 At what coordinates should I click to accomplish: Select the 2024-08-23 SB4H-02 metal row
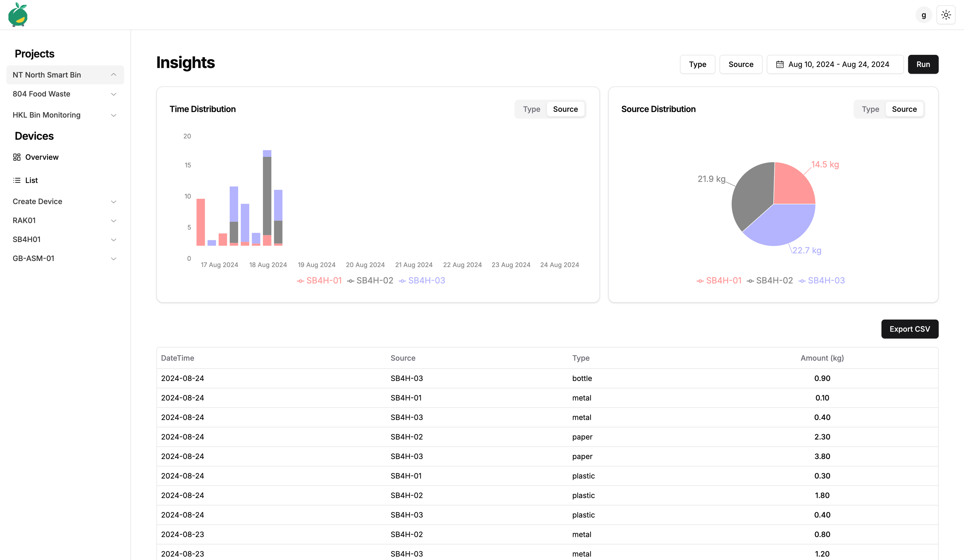point(547,534)
